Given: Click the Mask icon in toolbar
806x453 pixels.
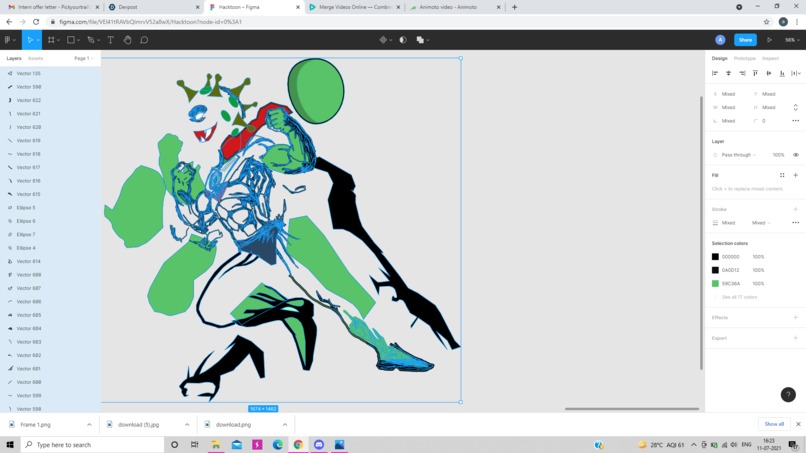Looking at the screenshot, I should pos(403,40).
